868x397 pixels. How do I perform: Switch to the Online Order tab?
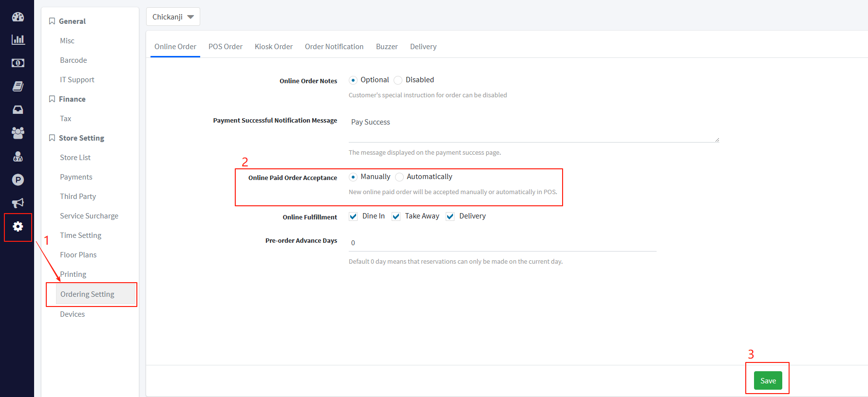[x=175, y=47]
